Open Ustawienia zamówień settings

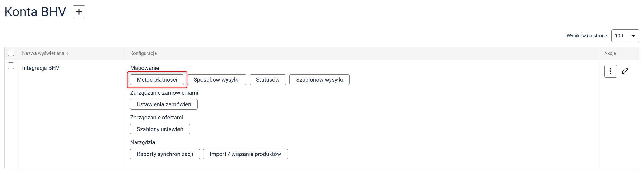tap(164, 104)
